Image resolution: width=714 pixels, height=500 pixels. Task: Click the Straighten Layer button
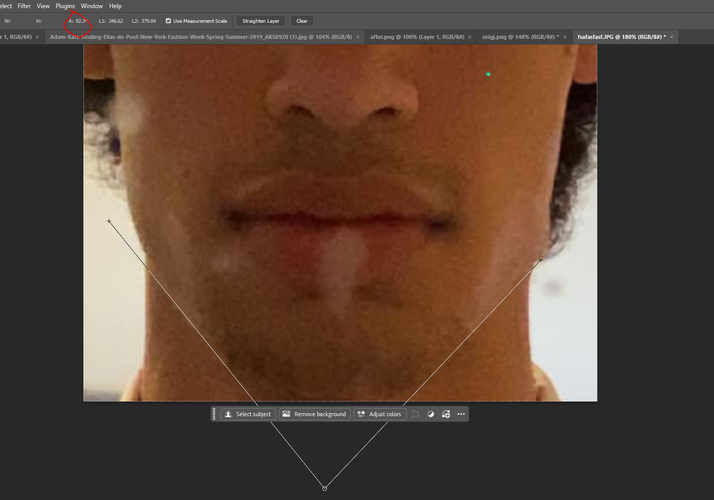coord(261,20)
